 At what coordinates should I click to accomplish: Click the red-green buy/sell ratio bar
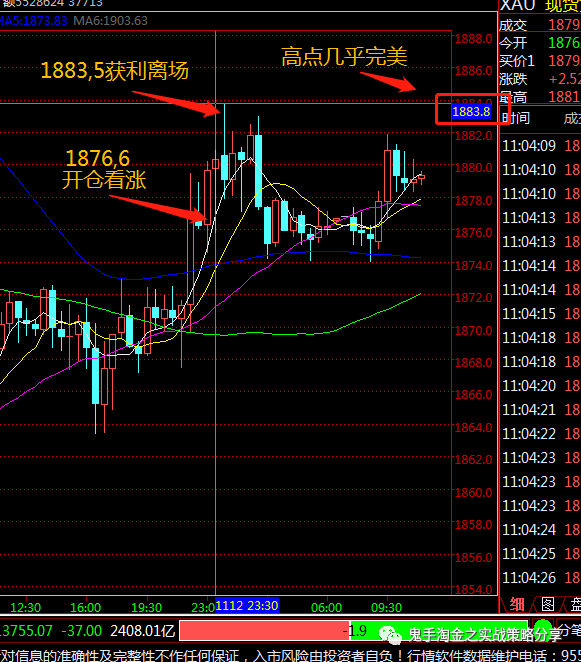point(353,631)
